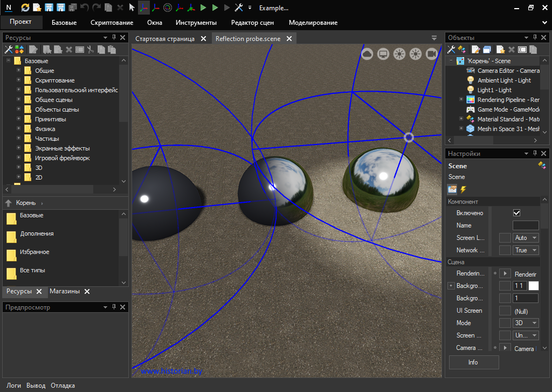The image size is (552, 392).
Task: Click the circular rotate tool in toolbar
Action: coord(167,8)
